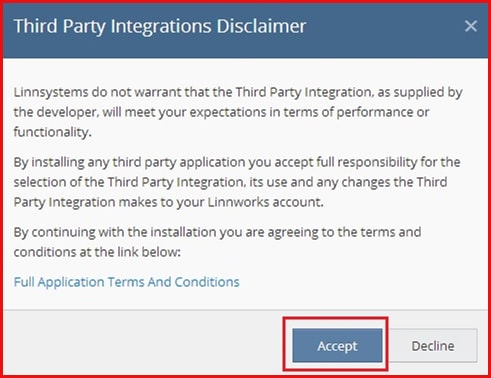Click 'conditions at the link below' text
Viewport: 491px width, 378px height.
tap(97, 252)
